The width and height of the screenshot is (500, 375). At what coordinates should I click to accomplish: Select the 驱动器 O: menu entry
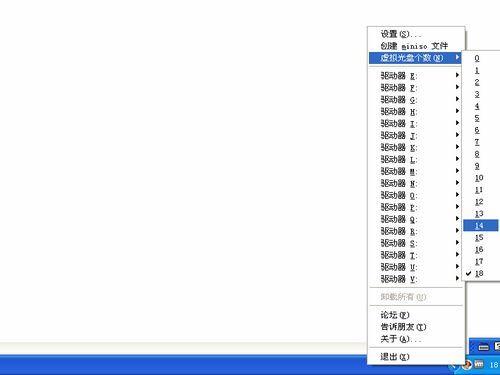click(x=416, y=195)
